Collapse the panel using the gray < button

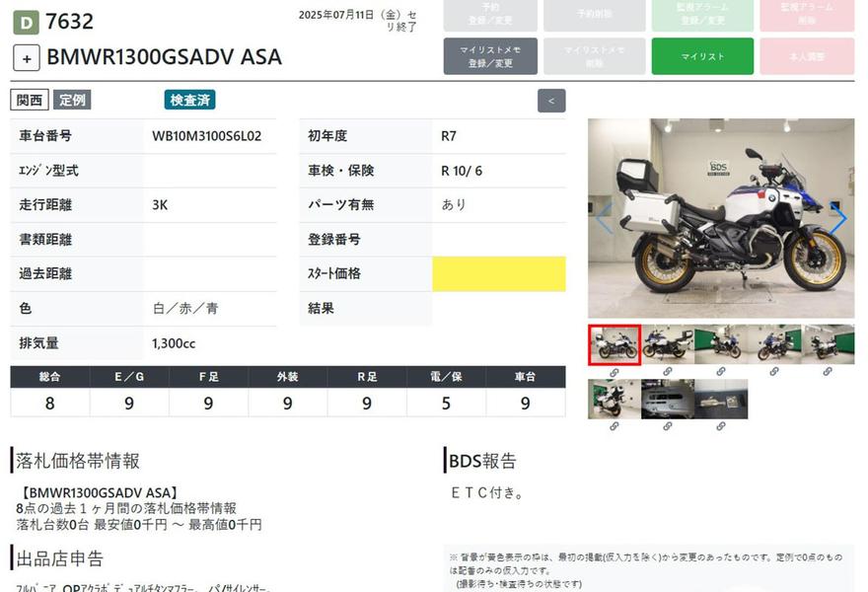pyautogui.click(x=551, y=100)
